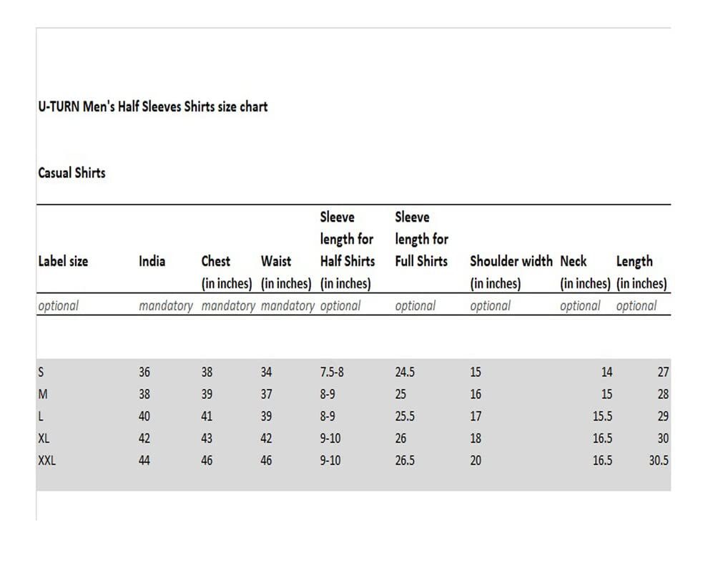The image size is (728, 565).
Task: Select neck value 14 in S row
Action: coord(606,372)
